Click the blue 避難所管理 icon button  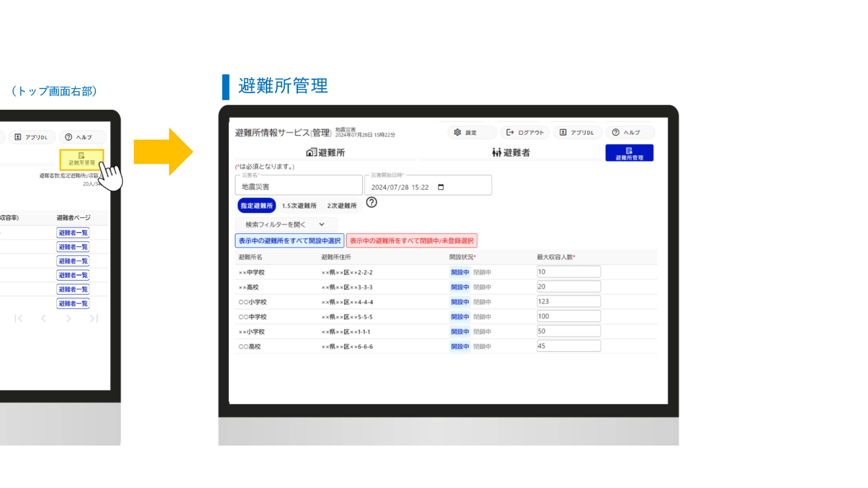(629, 153)
